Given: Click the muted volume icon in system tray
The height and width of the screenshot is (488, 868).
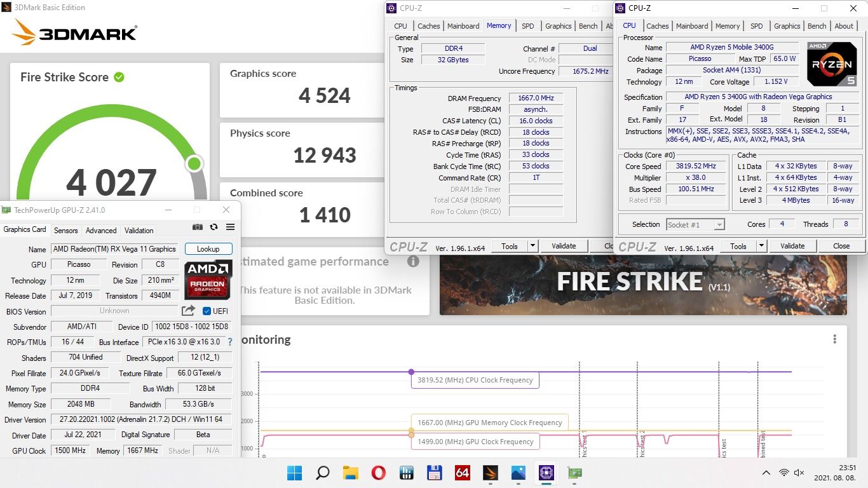Looking at the screenshot, I should [x=799, y=473].
